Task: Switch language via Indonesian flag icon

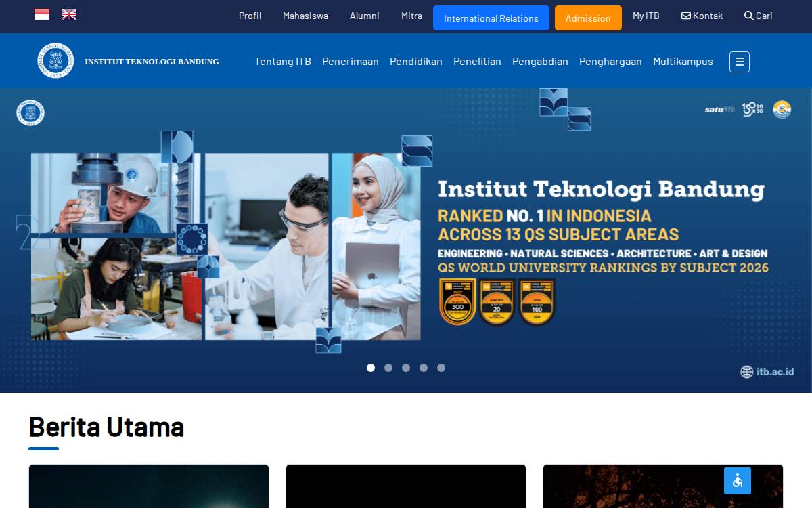Action: point(42,14)
